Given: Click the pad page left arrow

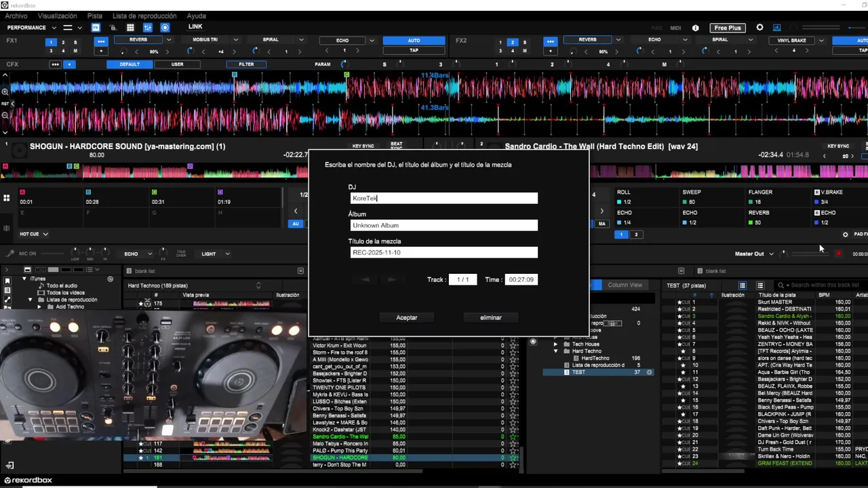Looking at the screenshot, I should tap(296, 211).
